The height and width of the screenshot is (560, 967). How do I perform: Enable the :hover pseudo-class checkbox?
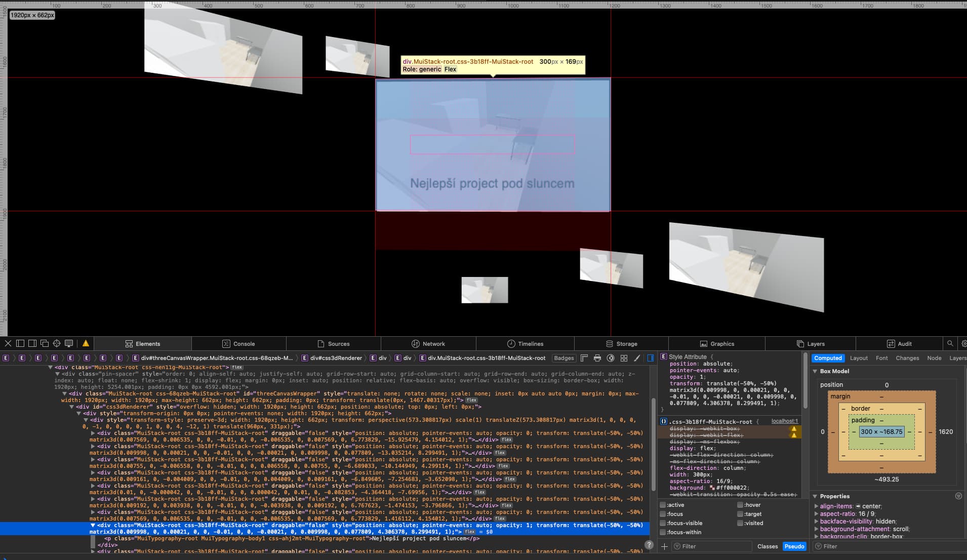point(740,505)
